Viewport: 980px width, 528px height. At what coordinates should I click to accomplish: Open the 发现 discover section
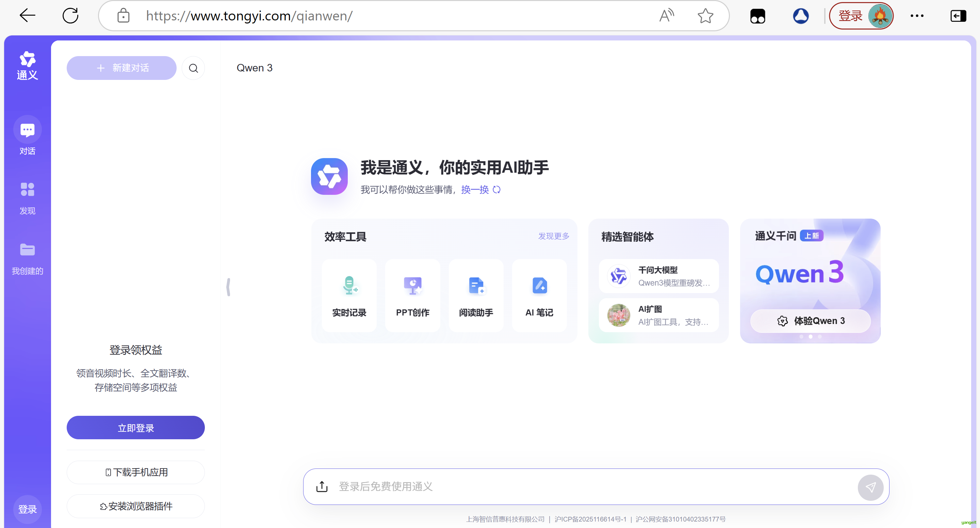tap(27, 199)
